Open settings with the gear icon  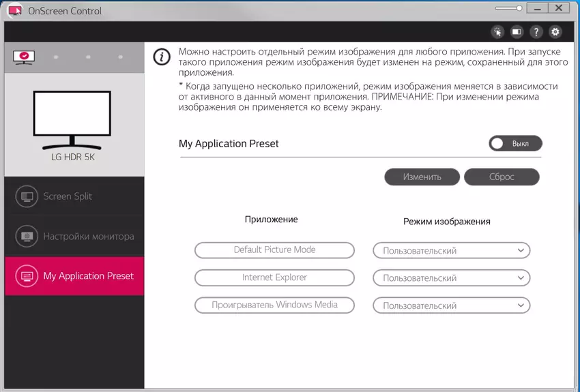tap(555, 31)
